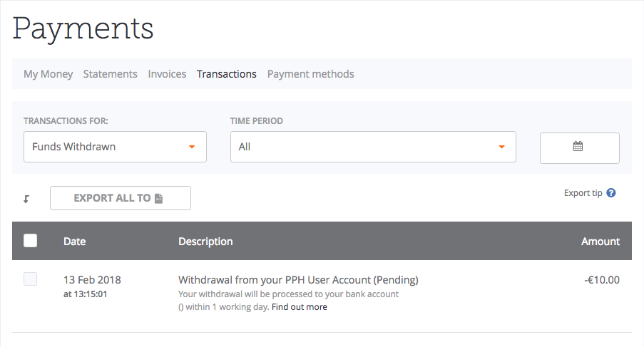
Task: Open the Payment methods tab
Action: pyautogui.click(x=310, y=74)
